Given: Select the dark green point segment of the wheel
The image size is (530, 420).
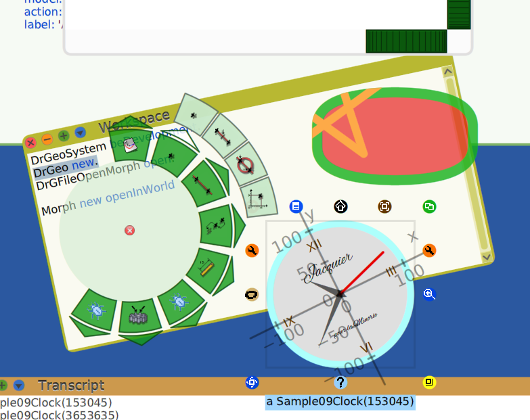Looking at the screenshot, I should click(173, 156).
